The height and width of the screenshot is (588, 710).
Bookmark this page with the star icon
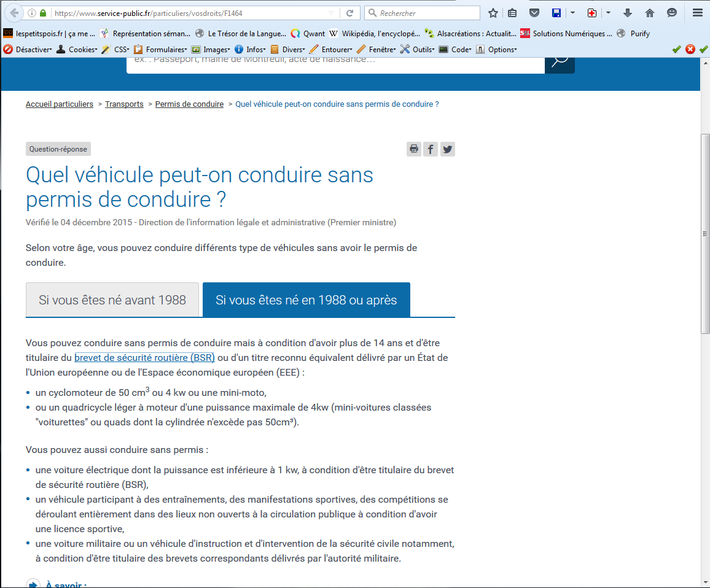(493, 13)
